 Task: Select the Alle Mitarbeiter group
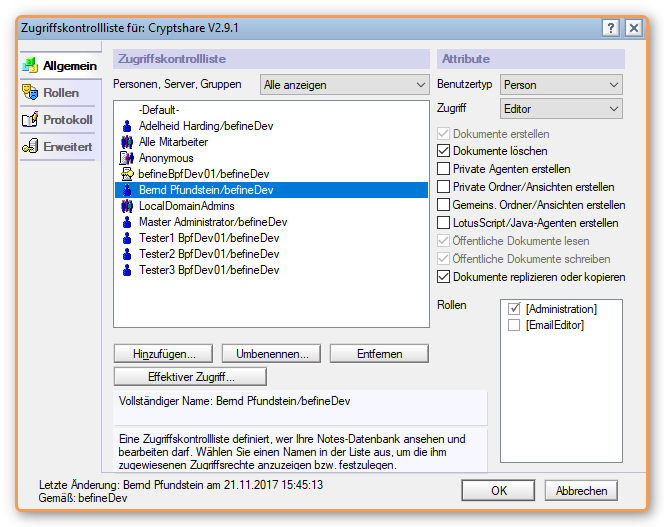[271, 142]
